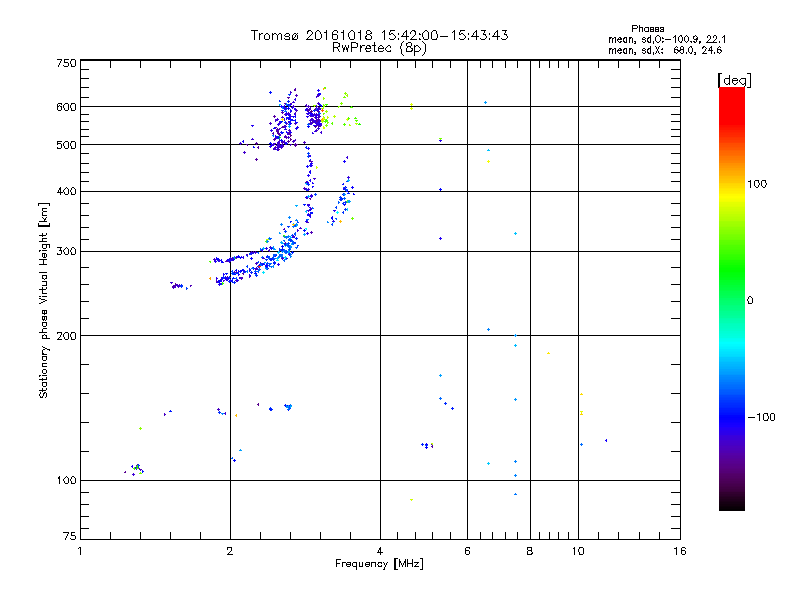This screenshot has width=800, height=600.
Task: Click 'Frequency [MHz]' axis label
Action: pyautogui.click(x=379, y=564)
